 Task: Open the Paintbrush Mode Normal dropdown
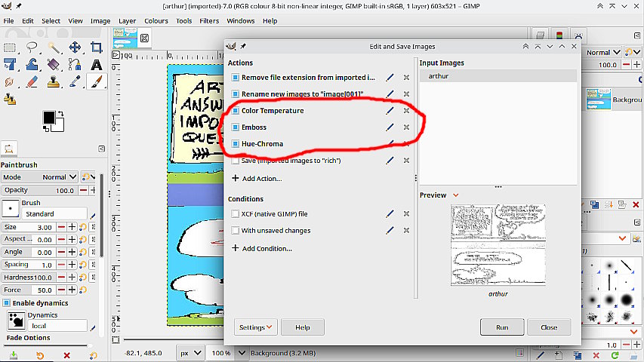tap(39, 177)
